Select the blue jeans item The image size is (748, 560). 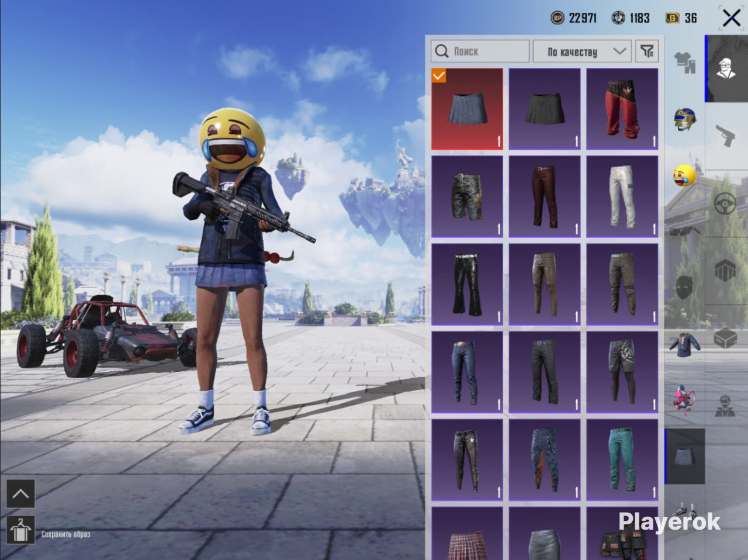467,372
